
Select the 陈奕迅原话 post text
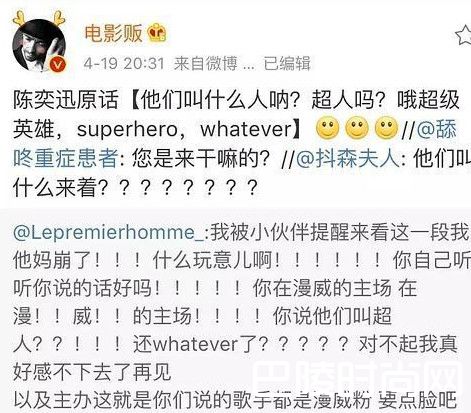point(66,100)
